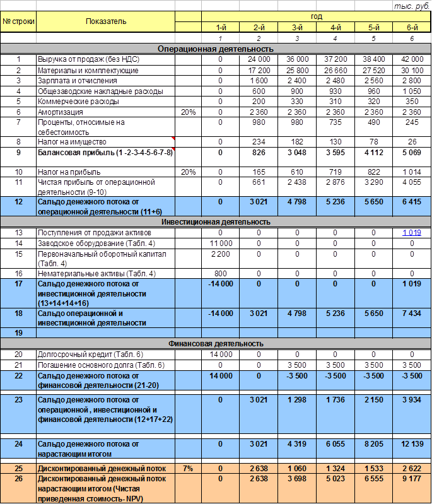432x504 pixels.
Task: Select net profit value 661
Action: [259, 182]
